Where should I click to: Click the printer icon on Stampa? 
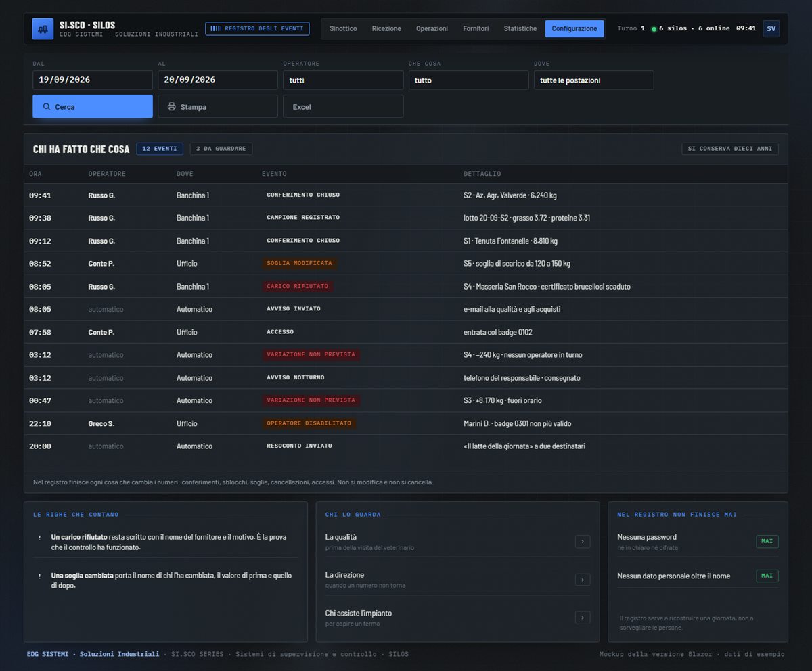pyautogui.click(x=172, y=107)
